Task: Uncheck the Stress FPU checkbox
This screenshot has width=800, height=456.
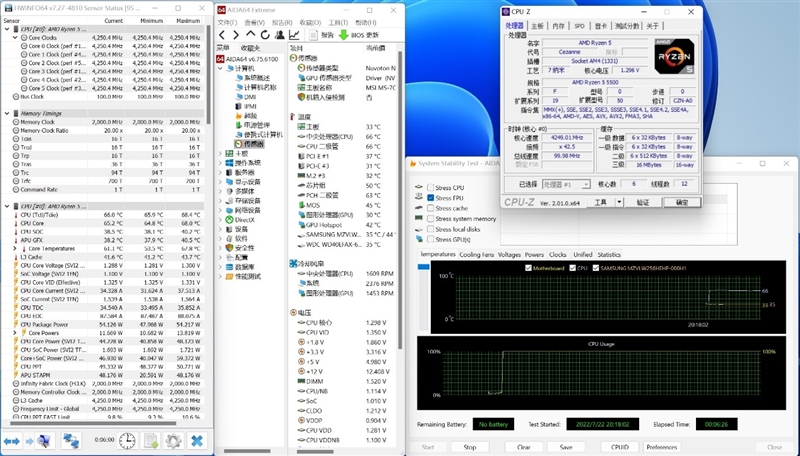Action: click(x=430, y=198)
